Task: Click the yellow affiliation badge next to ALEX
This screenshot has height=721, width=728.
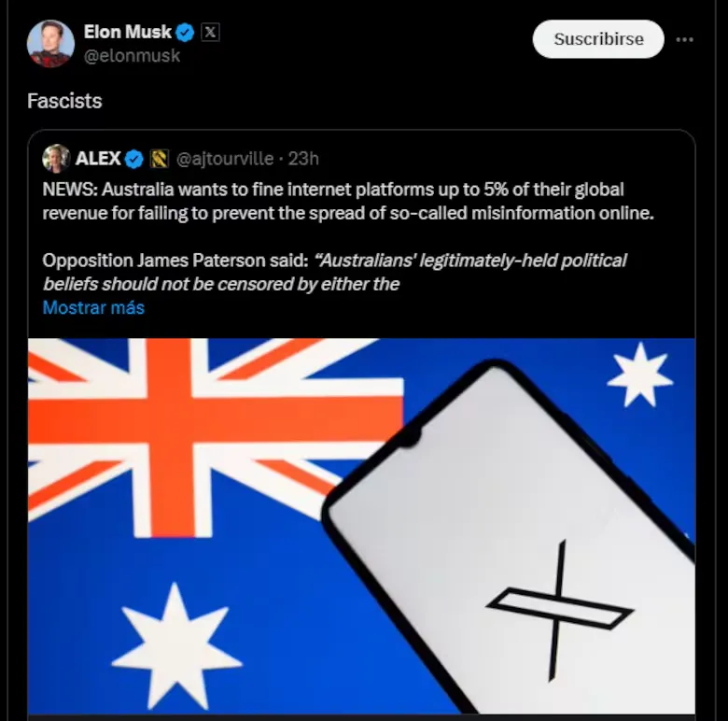Action: tap(159, 159)
